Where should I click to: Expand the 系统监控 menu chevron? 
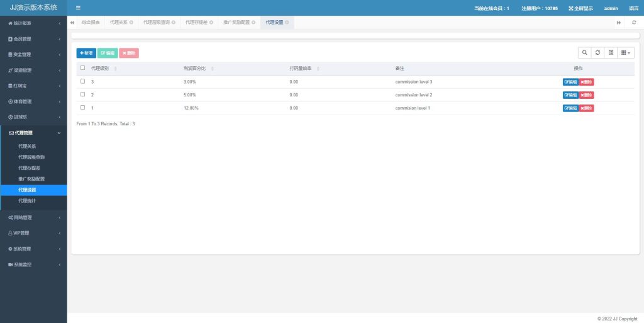(60, 265)
